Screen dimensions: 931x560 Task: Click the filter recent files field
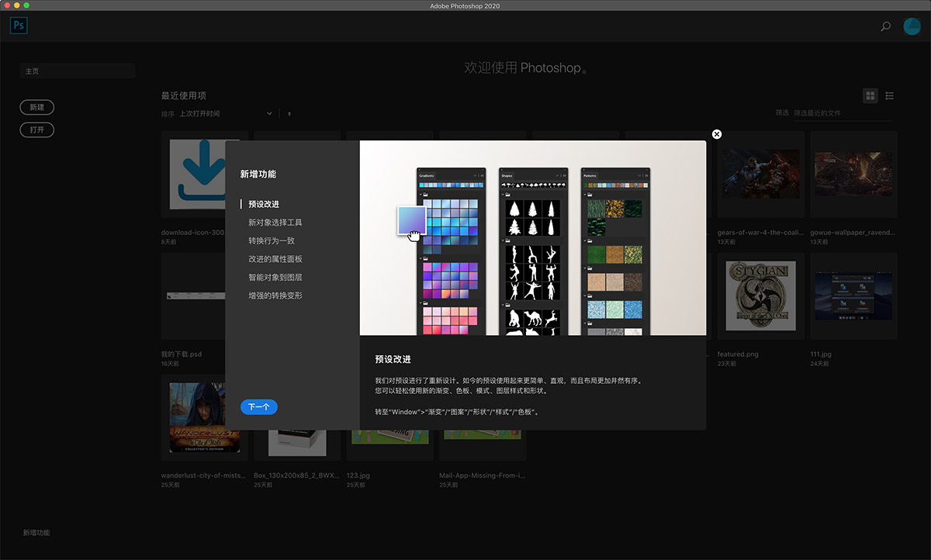(x=843, y=113)
